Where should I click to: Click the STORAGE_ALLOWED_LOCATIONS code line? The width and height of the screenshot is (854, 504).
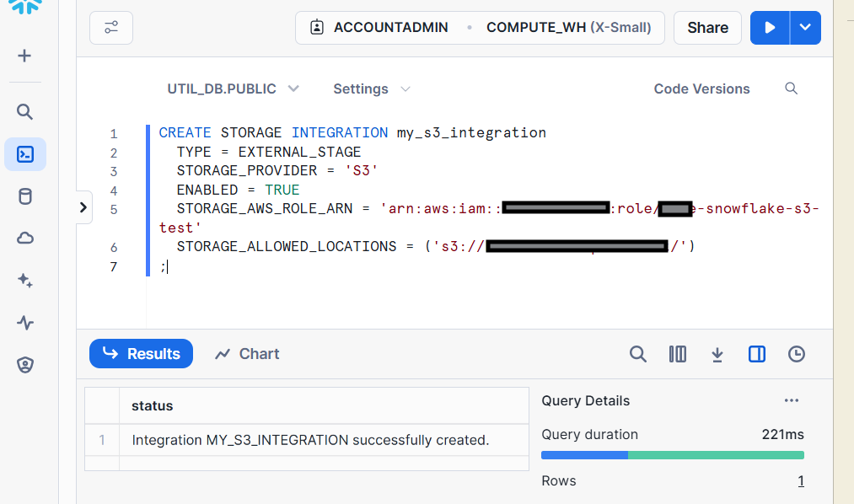click(436, 247)
